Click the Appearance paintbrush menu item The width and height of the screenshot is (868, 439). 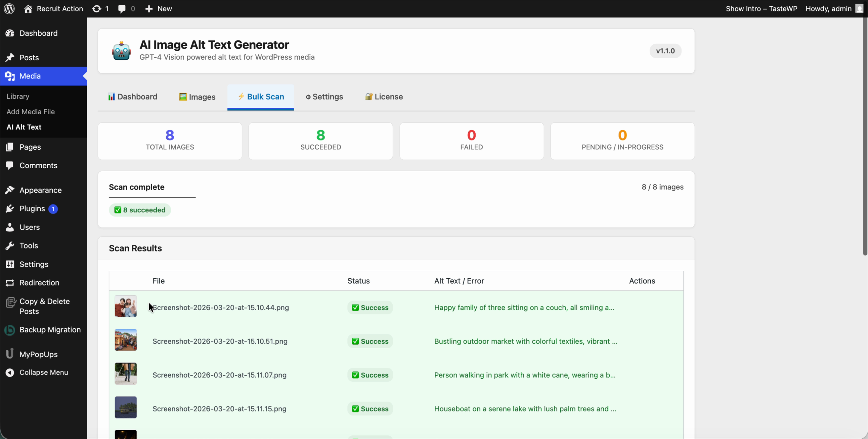pos(40,190)
